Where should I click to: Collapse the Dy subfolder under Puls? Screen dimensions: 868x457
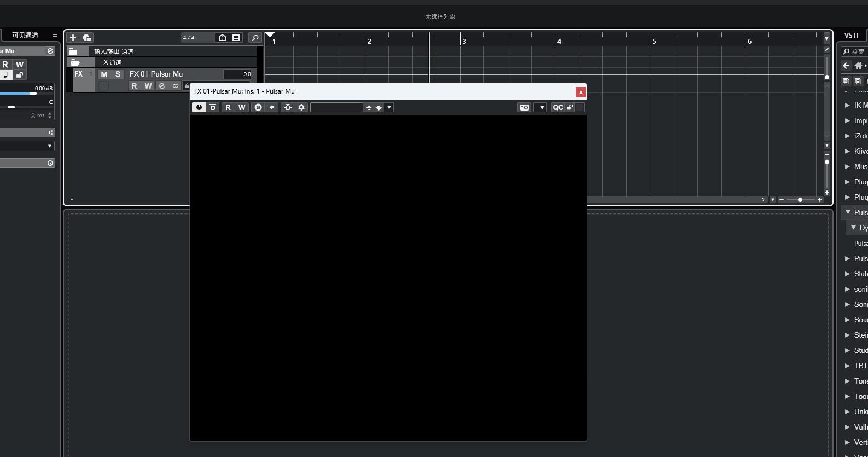pos(854,228)
